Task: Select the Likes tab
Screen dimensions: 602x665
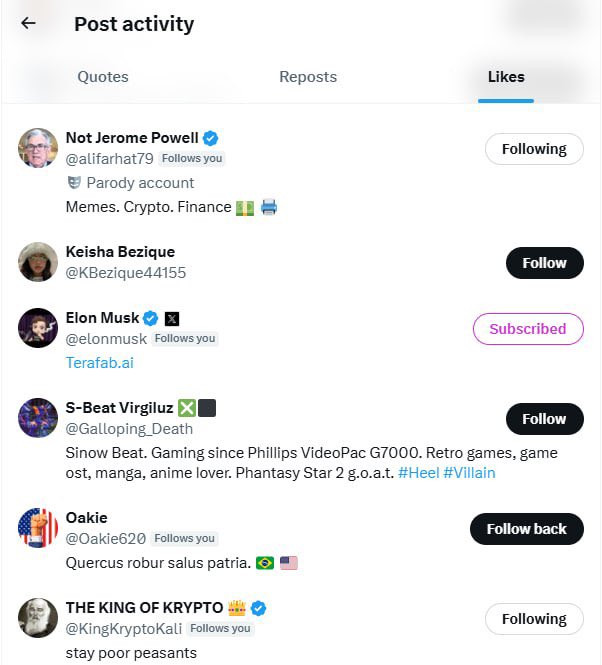Action: tap(506, 77)
